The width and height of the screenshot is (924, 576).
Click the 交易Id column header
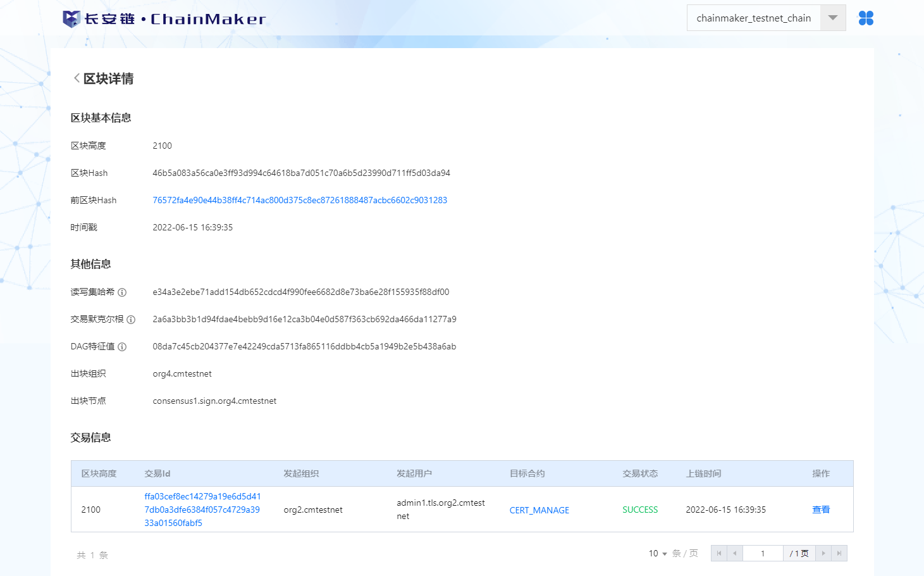point(157,473)
